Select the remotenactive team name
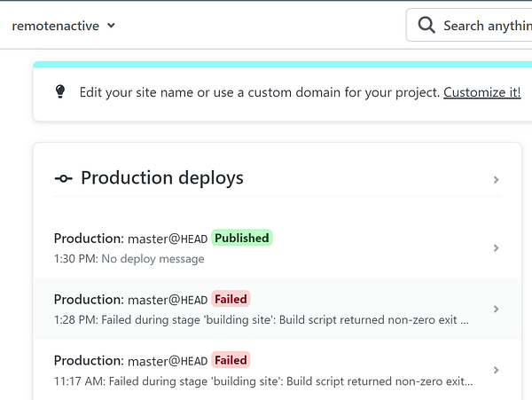The width and height of the screenshot is (532, 400). pos(55,26)
